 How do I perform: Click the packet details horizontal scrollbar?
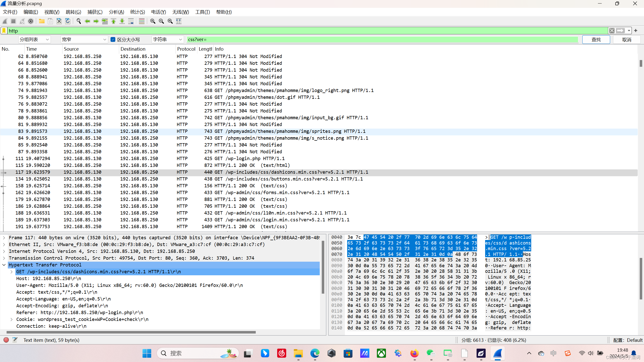coord(131,332)
